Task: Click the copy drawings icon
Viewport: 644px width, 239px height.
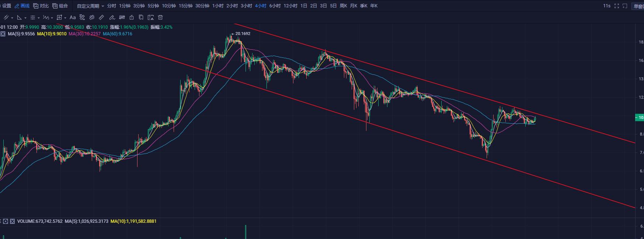Action: 141,17
